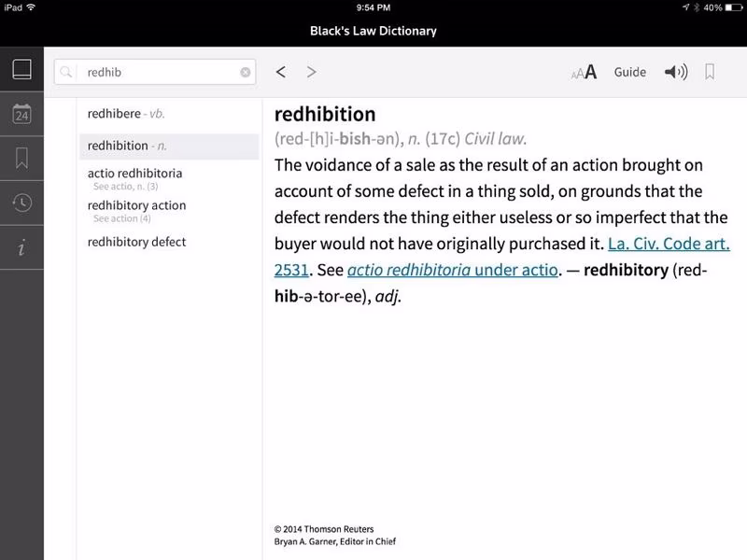Change the font size with AAA icon

(x=585, y=73)
